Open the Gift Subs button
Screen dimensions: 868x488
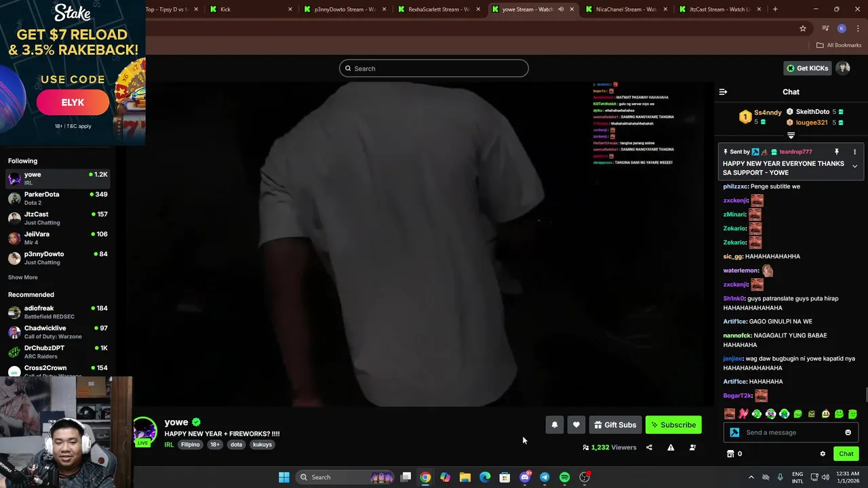tap(615, 425)
